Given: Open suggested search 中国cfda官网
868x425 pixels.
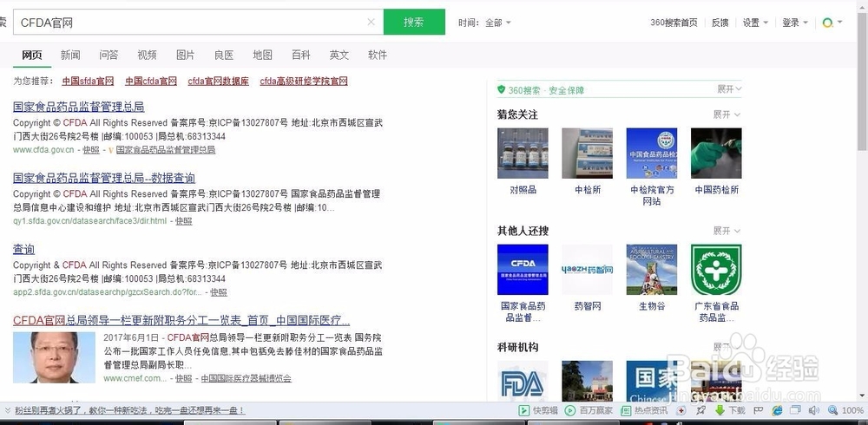Looking at the screenshot, I should [x=150, y=81].
